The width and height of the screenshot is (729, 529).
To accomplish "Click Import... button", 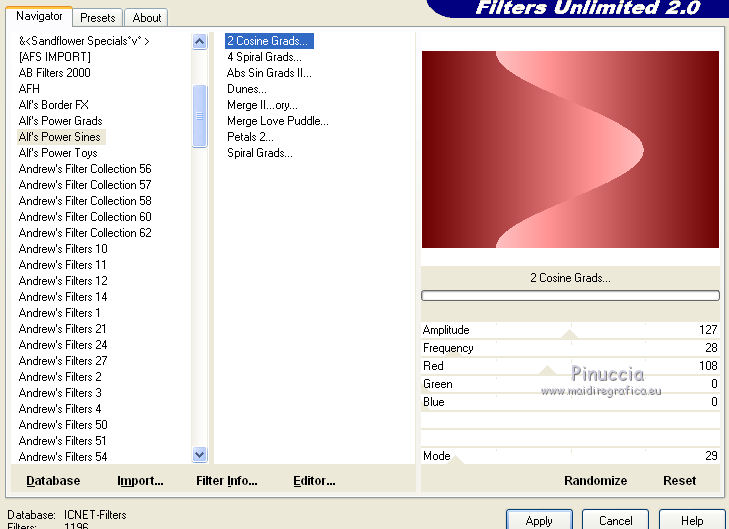I will [x=140, y=480].
